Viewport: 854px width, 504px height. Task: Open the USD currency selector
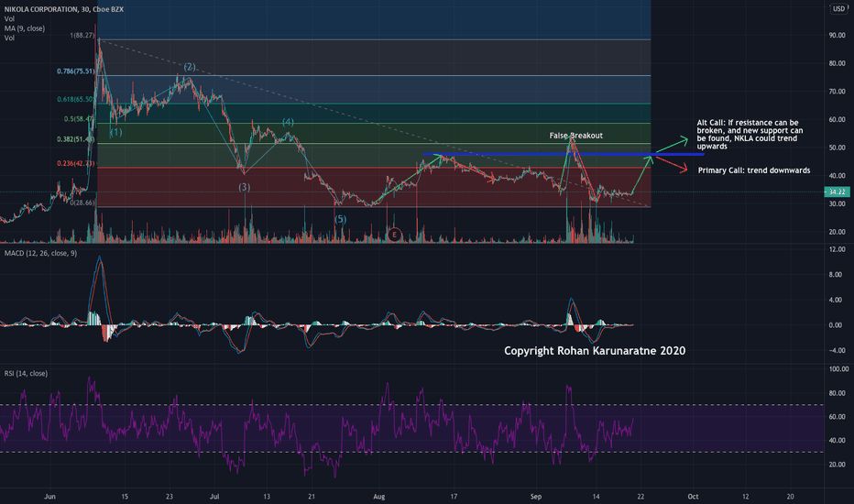coord(838,9)
